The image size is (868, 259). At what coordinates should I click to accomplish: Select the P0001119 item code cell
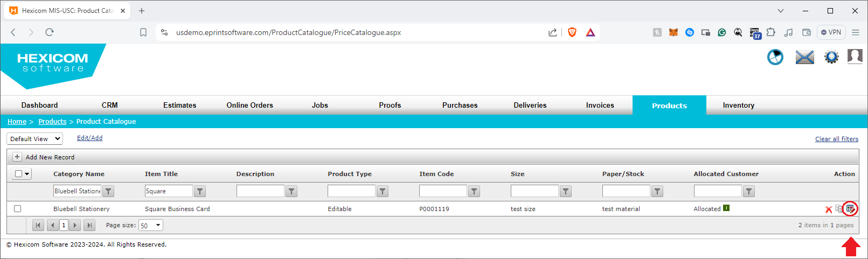pos(434,209)
